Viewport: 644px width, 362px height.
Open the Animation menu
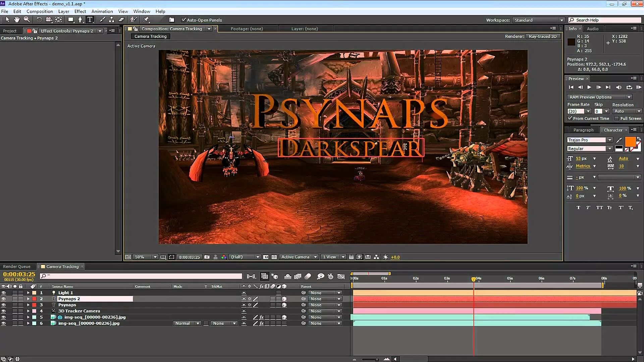pyautogui.click(x=102, y=11)
